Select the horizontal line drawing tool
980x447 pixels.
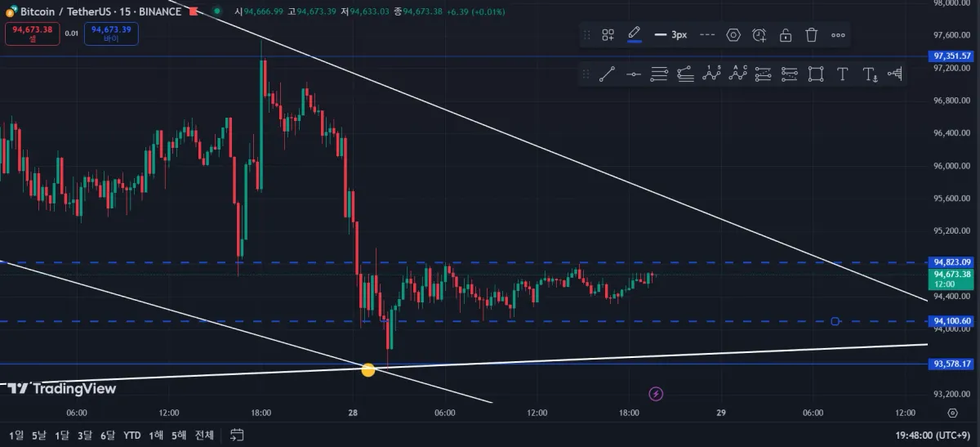pyautogui.click(x=633, y=74)
